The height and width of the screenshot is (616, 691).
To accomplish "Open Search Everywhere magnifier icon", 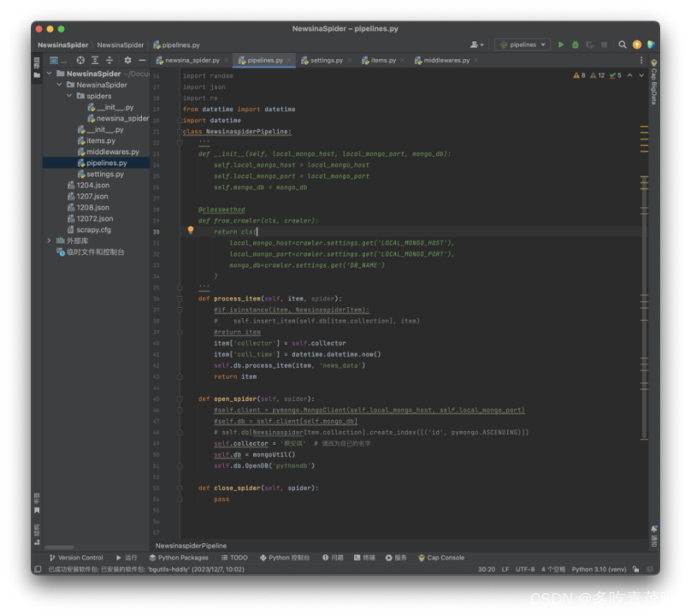I will tap(623, 44).
